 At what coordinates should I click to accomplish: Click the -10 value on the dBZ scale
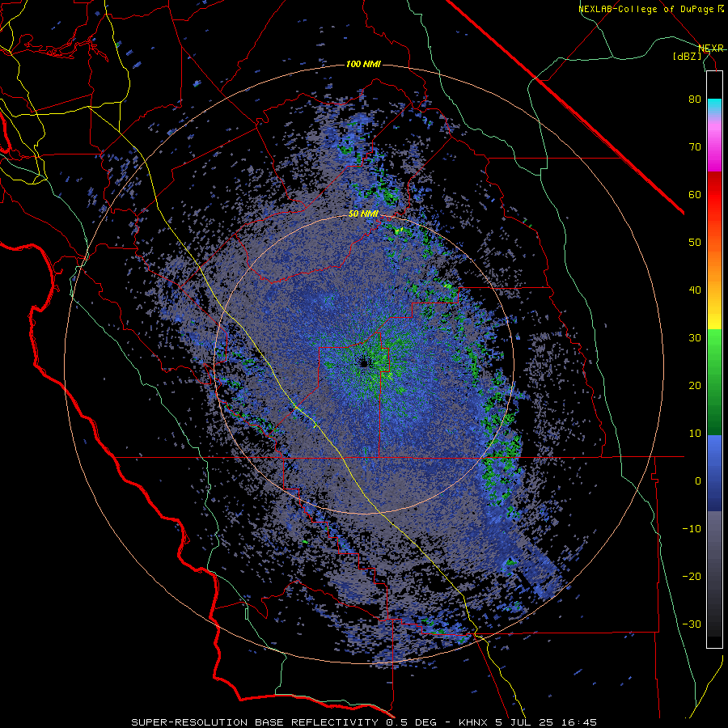click(x=692, y=528)
